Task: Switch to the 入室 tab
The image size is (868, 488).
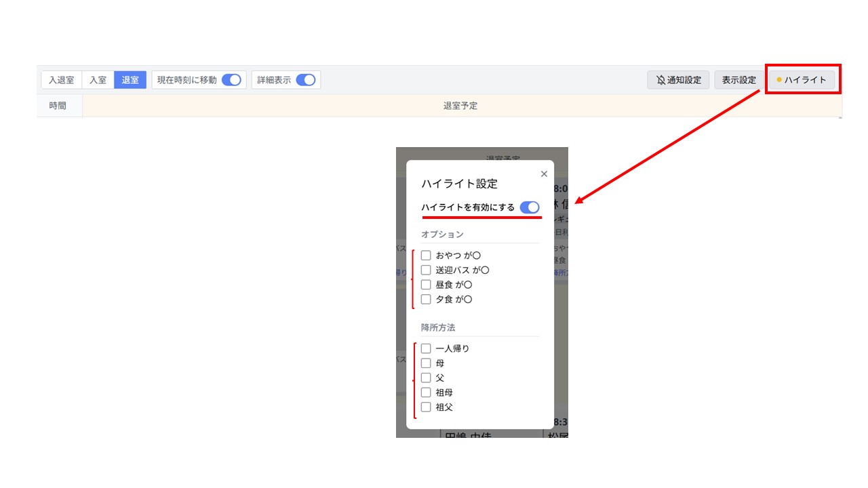Action: [x=98, y=80]
